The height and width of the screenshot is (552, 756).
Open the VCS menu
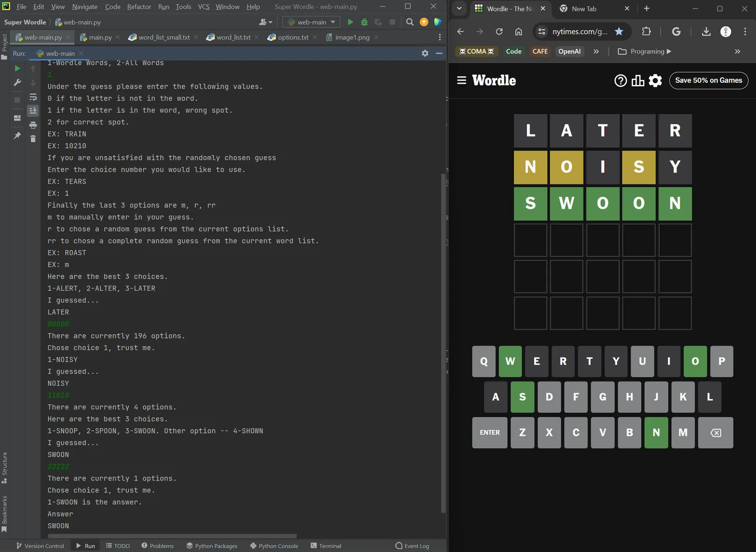[x=204, y=7]
